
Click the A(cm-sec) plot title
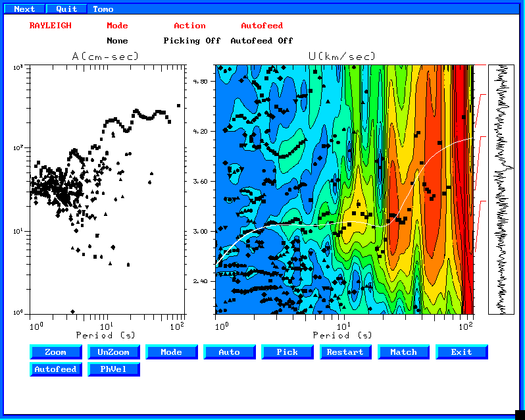105,56
